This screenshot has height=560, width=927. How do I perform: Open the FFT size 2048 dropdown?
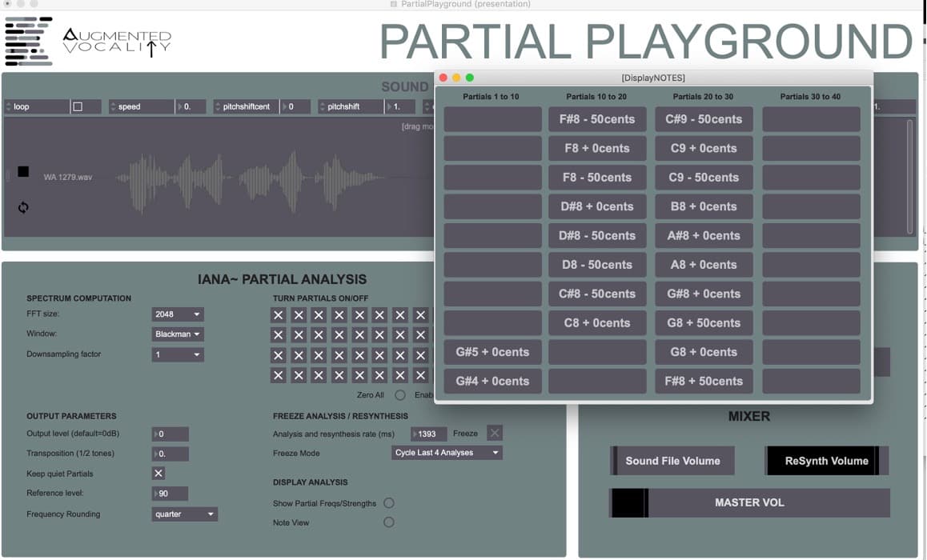click(178, 314)
